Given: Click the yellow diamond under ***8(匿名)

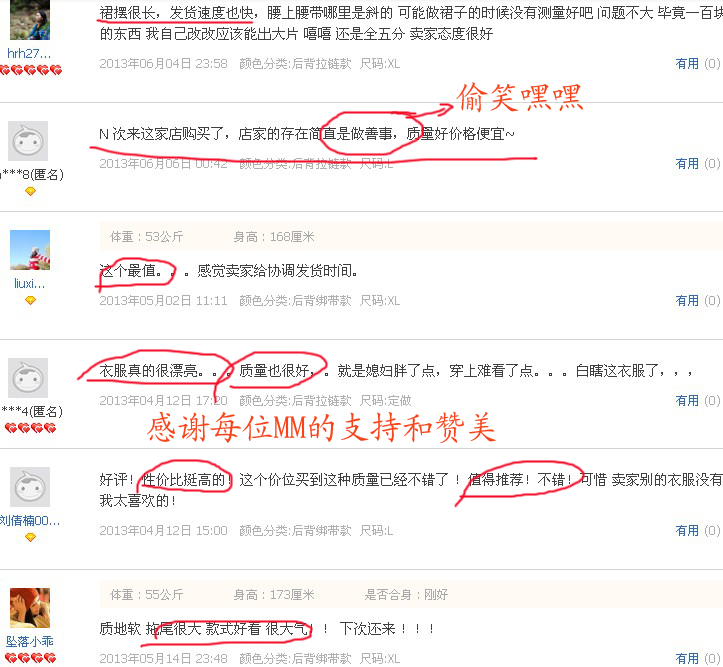Looking at the screenshot, I should (x=30, y=191).
